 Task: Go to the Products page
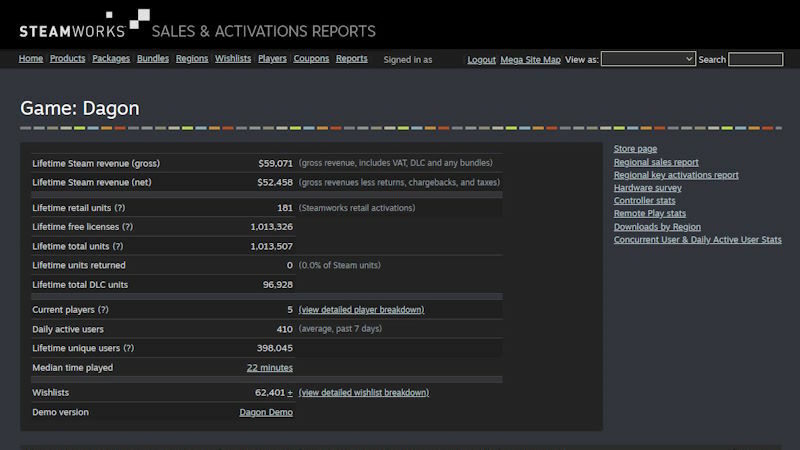point(67,59)
